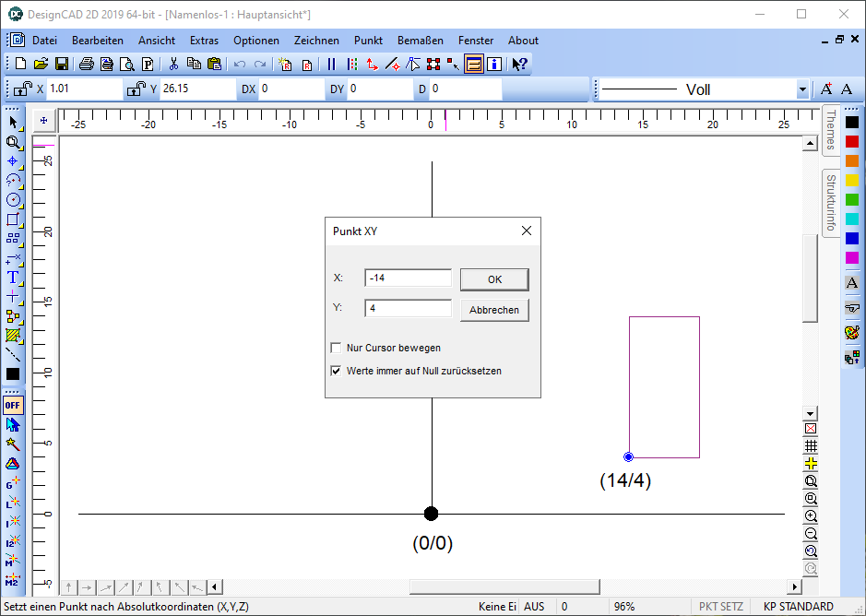The width and height of the screenshot is (866, 616).
Task: Click the Y value field in dialog
Action: pyautogui.click(x=408, y=309)
